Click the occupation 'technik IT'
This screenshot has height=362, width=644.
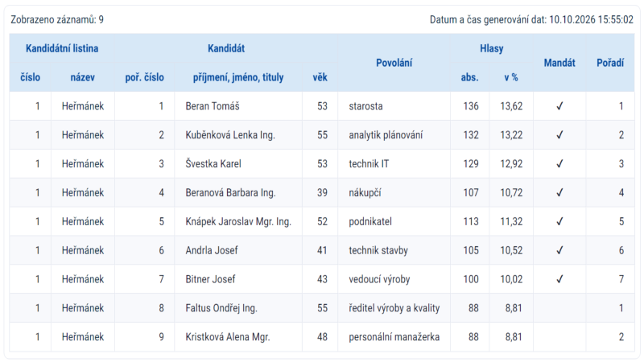pos(369,164)
